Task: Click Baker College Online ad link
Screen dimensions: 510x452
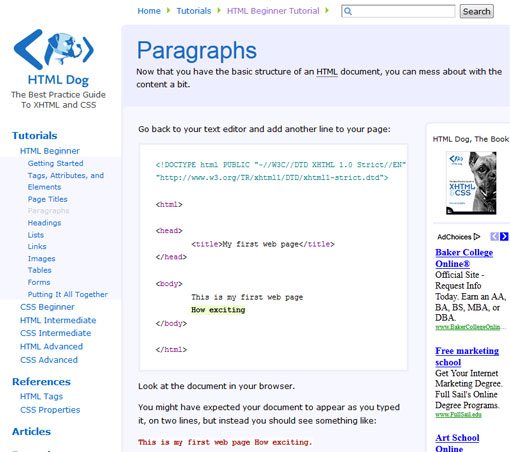Action: click(464, 258)
